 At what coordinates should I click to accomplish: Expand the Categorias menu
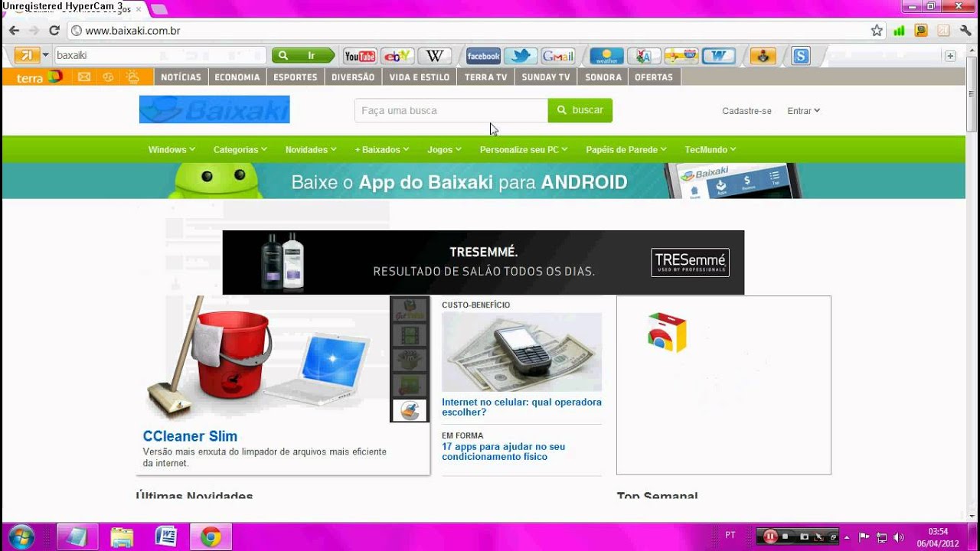[240, 150]
